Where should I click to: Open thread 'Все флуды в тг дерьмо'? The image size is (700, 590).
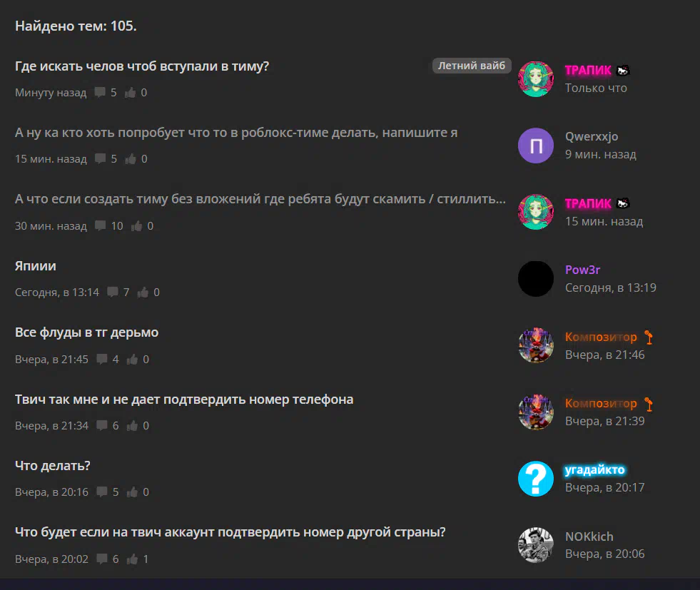[x=86, y=332]
